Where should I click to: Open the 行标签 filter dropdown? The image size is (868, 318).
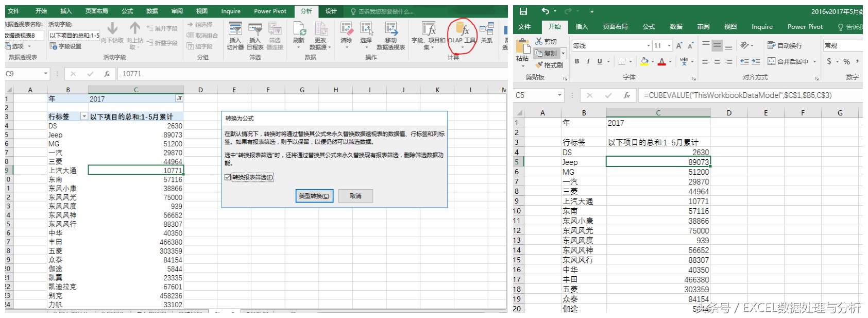[x=84, y=116]
